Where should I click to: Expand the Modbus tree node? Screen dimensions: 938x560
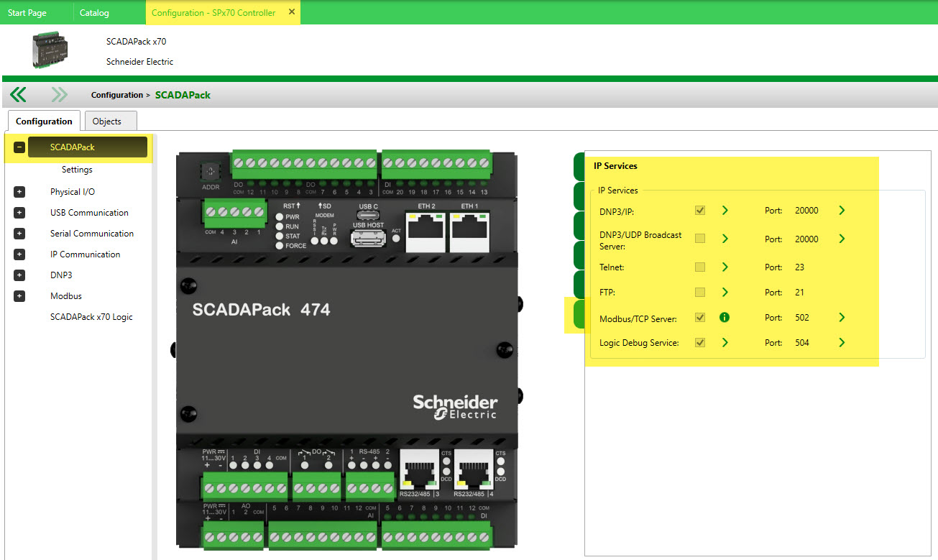(x=19, y=296)
